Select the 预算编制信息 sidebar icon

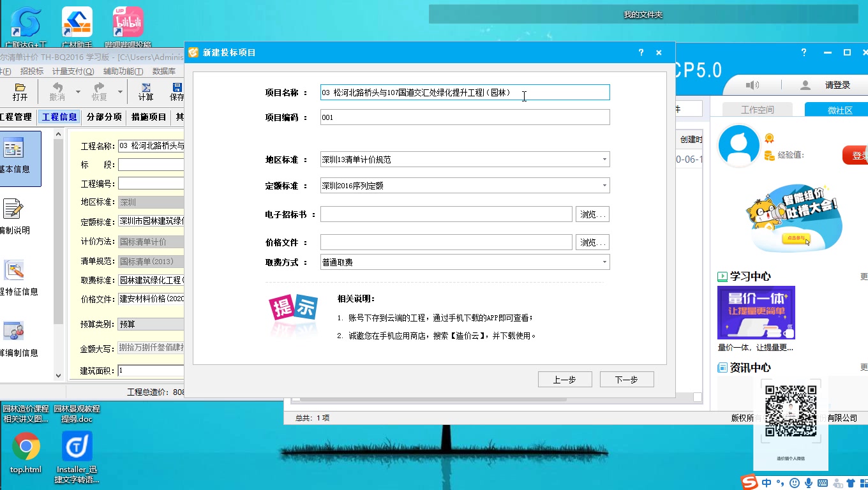(x=14, y=339)
